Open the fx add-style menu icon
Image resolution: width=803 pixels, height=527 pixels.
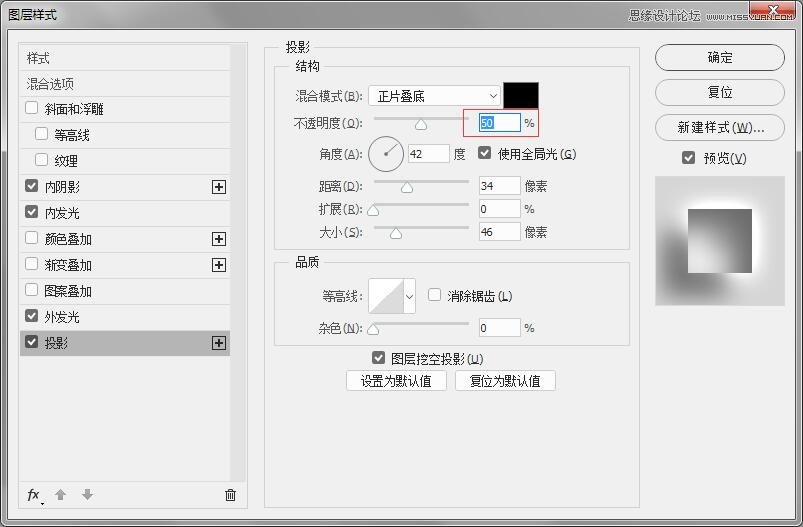[x=35, y=495]
